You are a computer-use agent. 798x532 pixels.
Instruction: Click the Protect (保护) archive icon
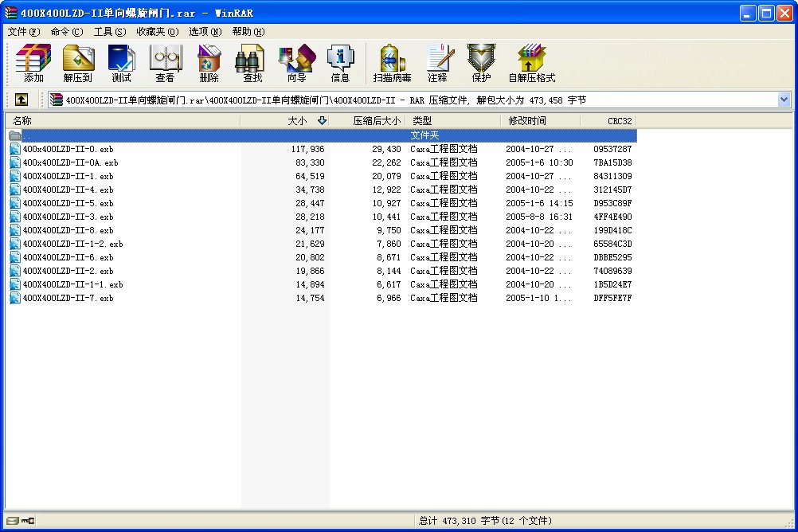[x=481, y=63]
